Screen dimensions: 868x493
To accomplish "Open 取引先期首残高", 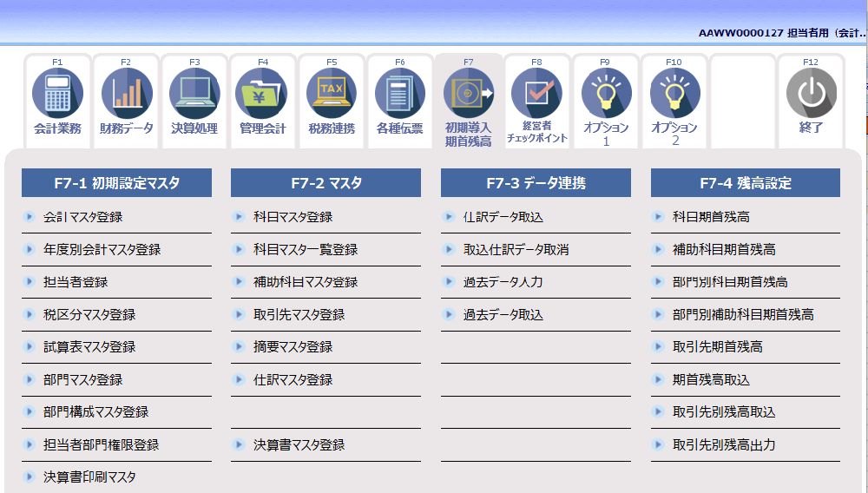I will pyautogui.click(x=718, y=347).
